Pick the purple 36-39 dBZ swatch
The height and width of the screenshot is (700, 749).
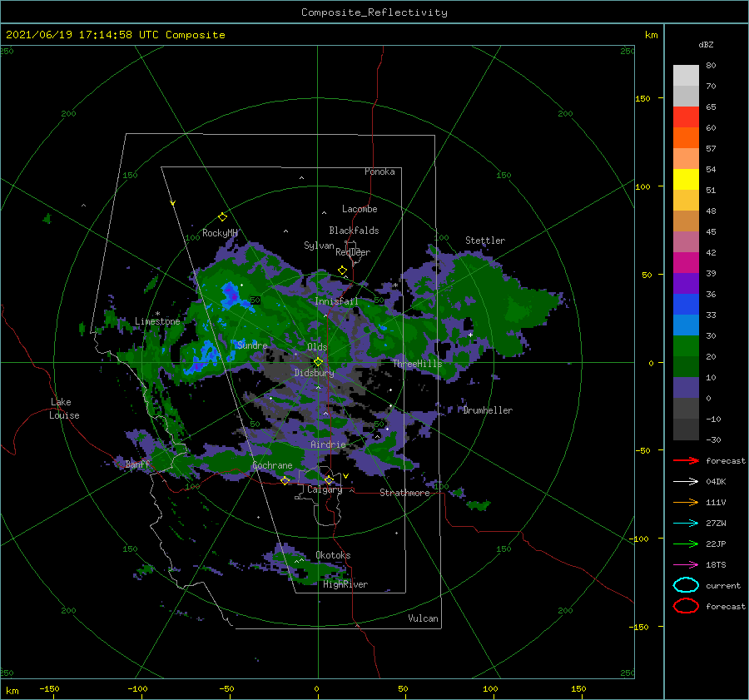(686, 283)
